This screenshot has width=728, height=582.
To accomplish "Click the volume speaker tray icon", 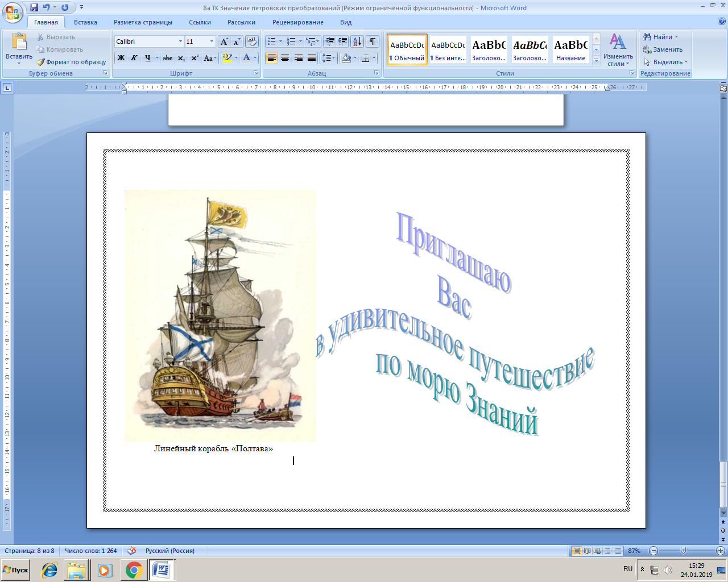I will point(668,570).
